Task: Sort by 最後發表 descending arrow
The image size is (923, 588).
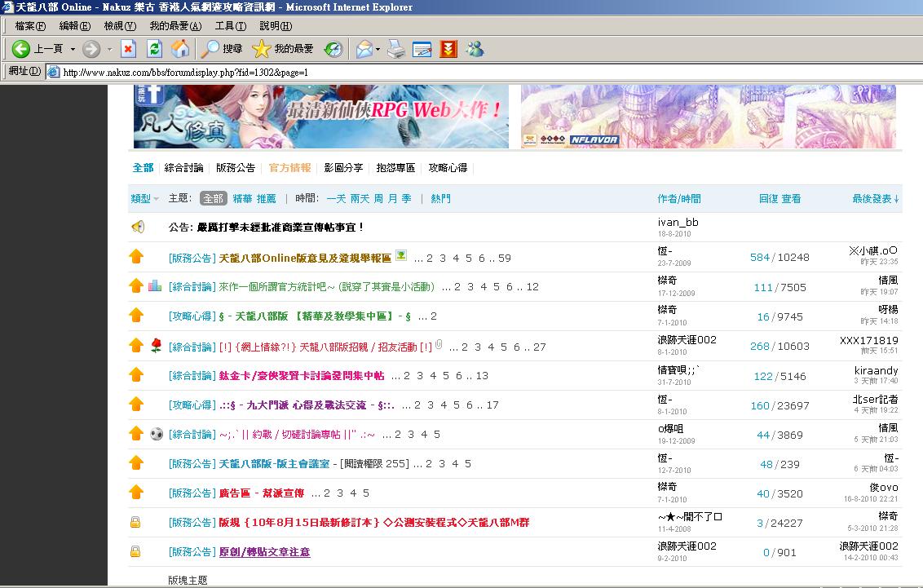Action: 897,199
